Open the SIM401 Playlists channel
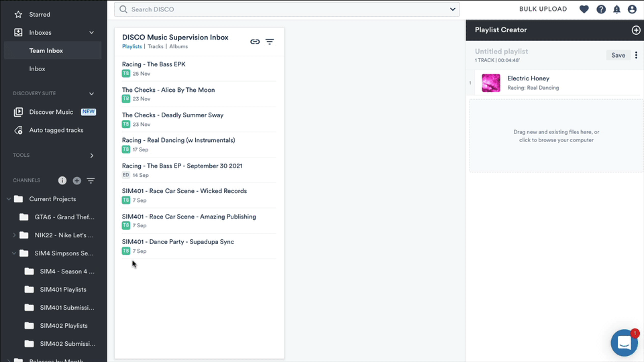 pyautogui.click(x=63, y=290)
